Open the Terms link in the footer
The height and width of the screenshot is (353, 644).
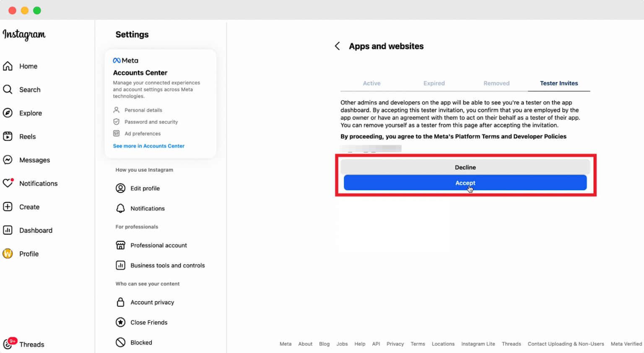pos(418,344)
